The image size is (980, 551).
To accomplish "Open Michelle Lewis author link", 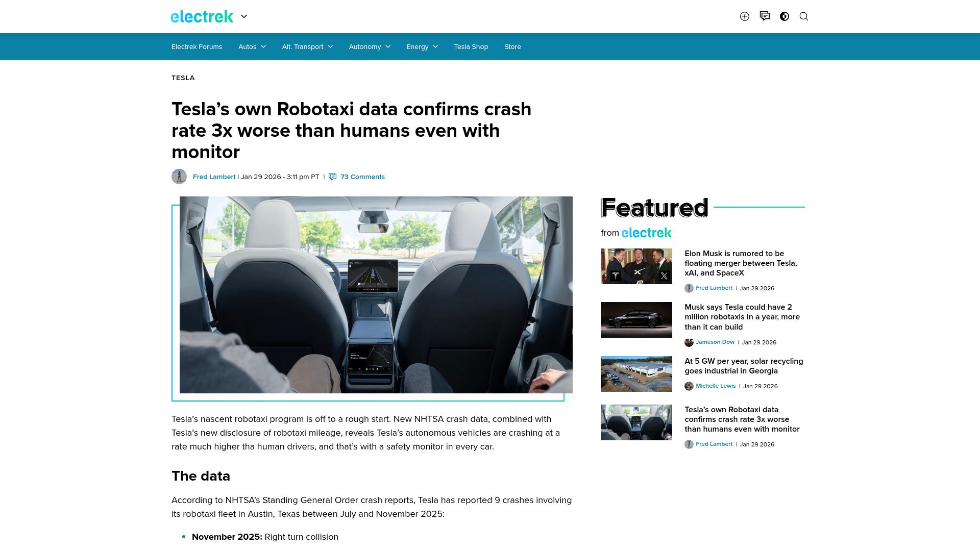I will click(x=716, y=386).
